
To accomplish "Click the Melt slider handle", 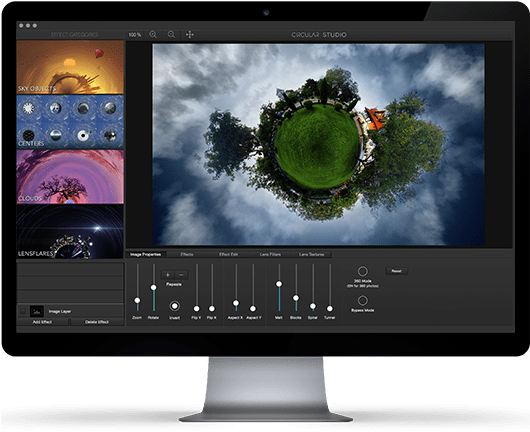I will 279,284.
